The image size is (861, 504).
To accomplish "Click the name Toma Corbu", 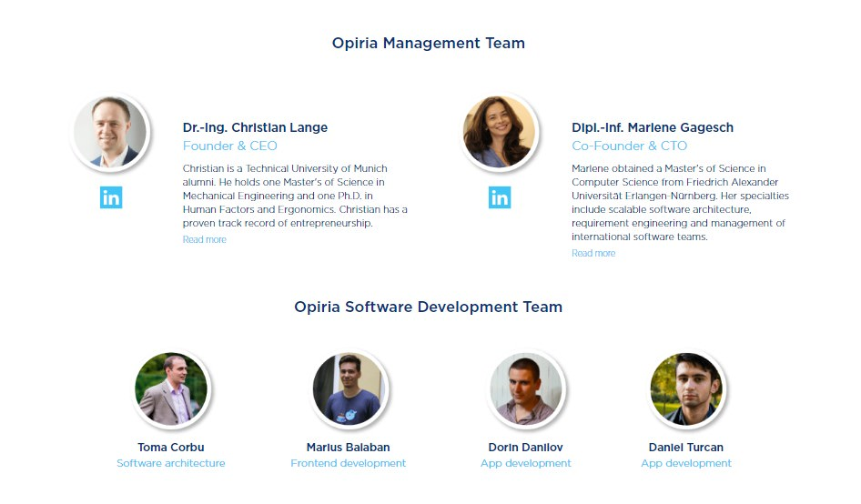I will point(171,448).
